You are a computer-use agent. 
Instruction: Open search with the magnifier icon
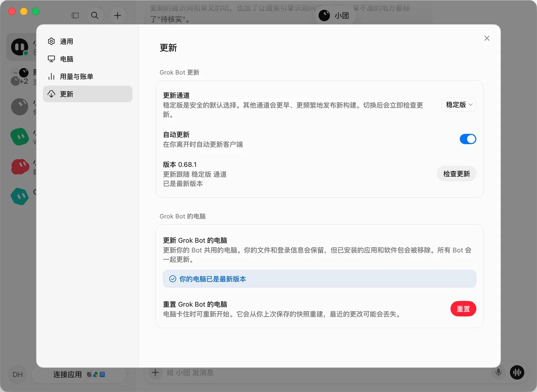[x=95, y=16]
